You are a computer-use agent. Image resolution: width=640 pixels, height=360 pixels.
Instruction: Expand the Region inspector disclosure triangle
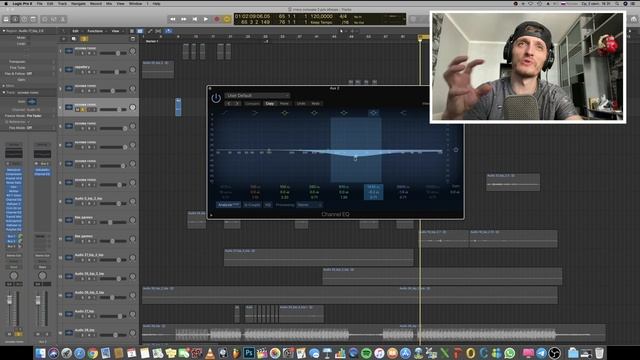pos(4,31)
